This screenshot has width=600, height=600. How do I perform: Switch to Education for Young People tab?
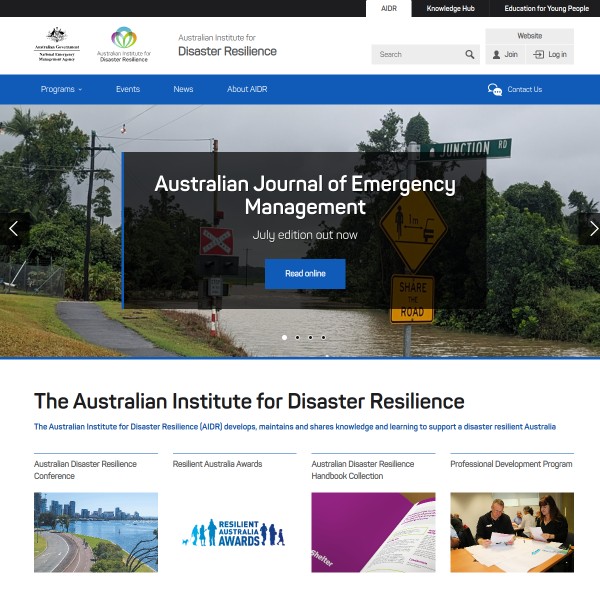[546, 9]
